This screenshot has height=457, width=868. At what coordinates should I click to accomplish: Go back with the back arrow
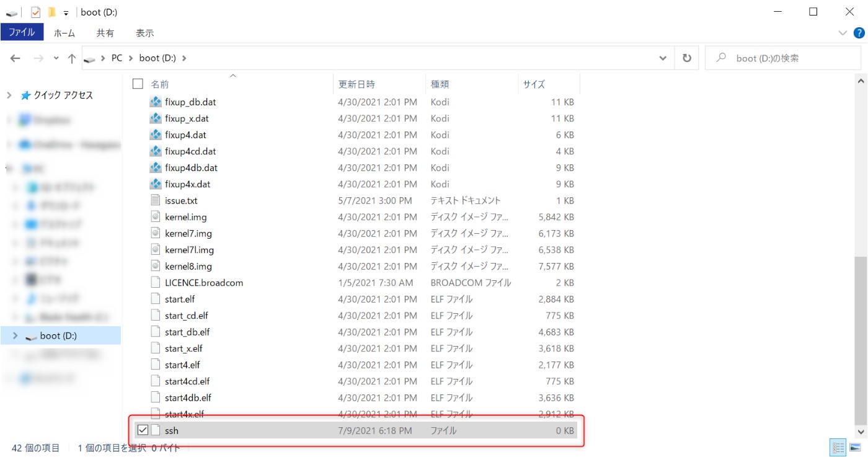15,58
